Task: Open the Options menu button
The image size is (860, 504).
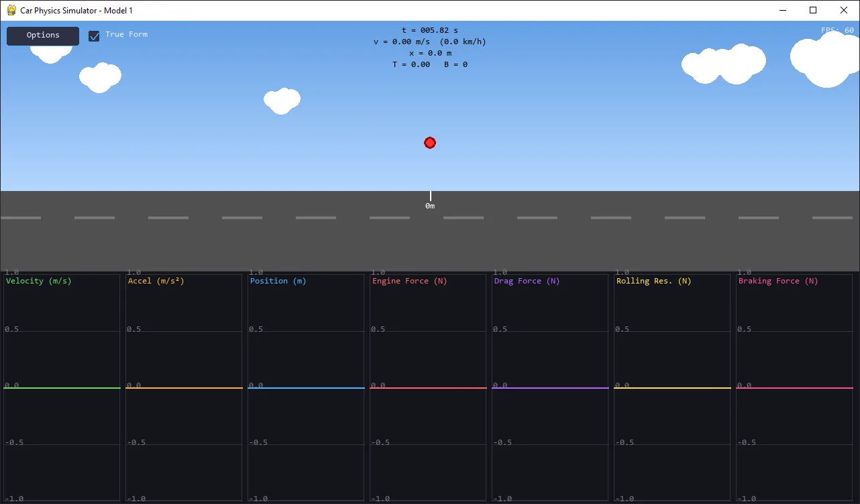Action: pos(43,36)
